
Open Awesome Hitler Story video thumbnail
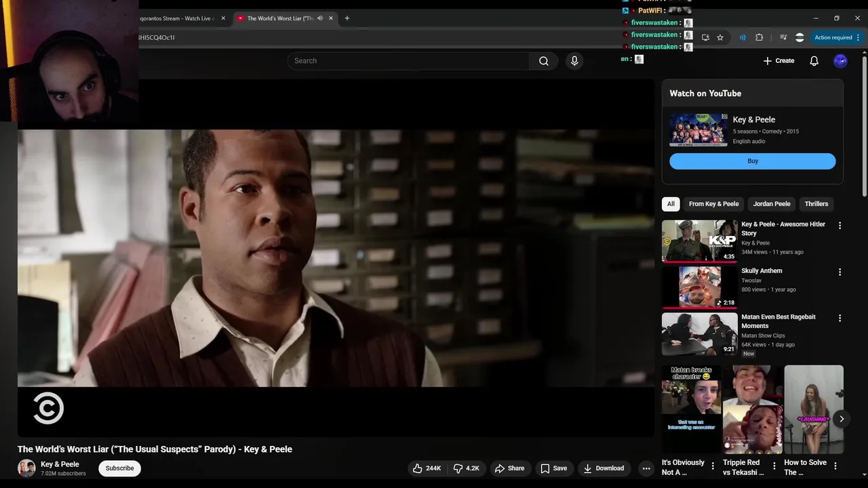click(x=699, y=241)
